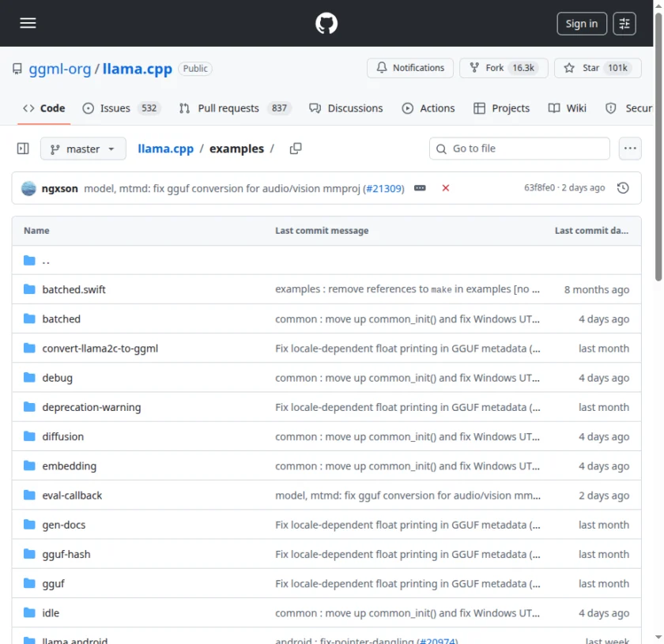
Task: Open the diffusion folder
Action: pos(62,436)
